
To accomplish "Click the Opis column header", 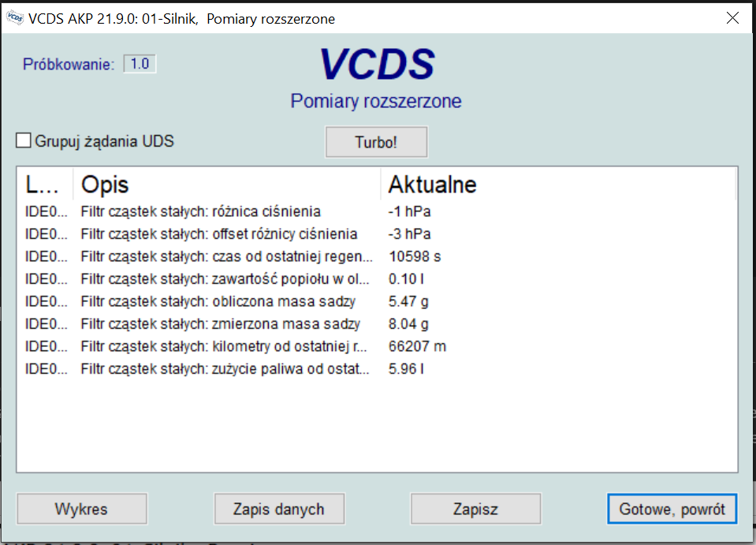I will point(226,185).
